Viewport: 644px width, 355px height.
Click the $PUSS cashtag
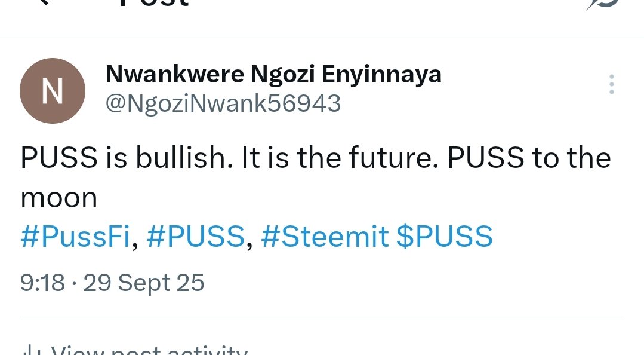[x=445, y=236]
